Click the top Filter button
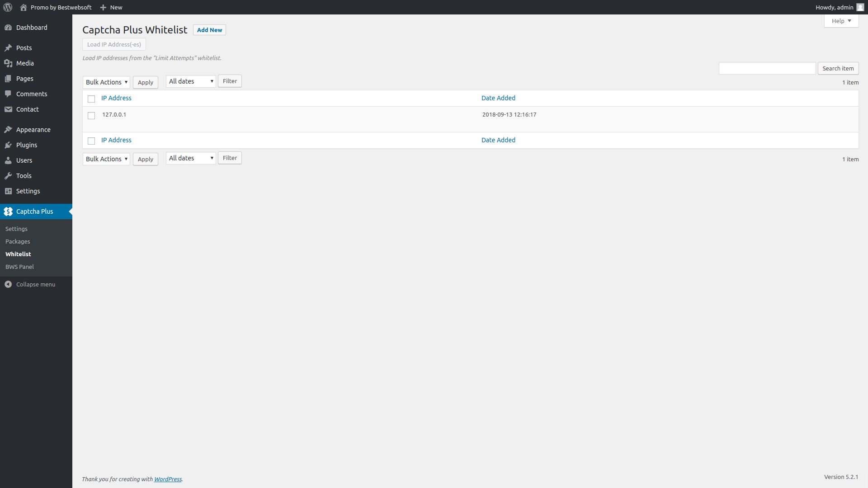Image resolution: width=868 pixels, height=488 pixels. point(230,81)
